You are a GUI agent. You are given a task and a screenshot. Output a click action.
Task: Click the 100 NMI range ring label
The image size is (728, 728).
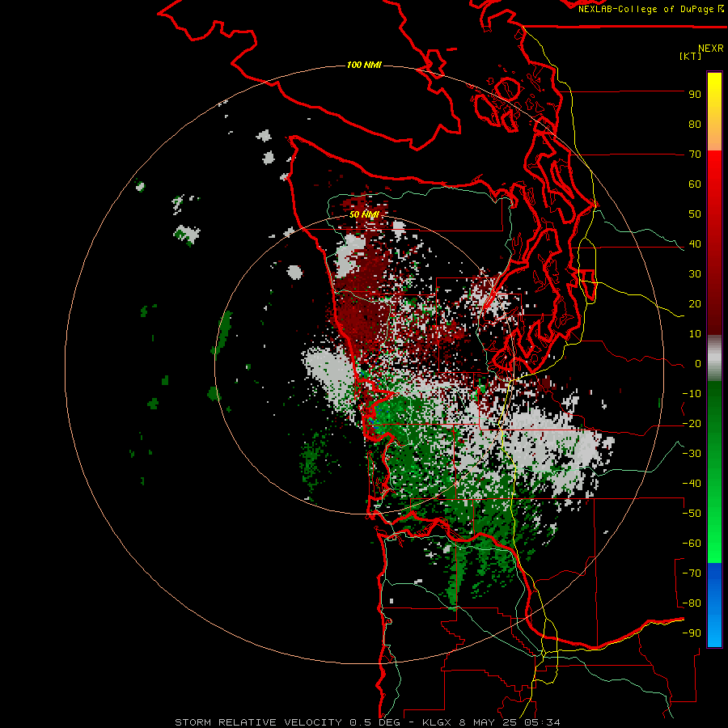365,65
